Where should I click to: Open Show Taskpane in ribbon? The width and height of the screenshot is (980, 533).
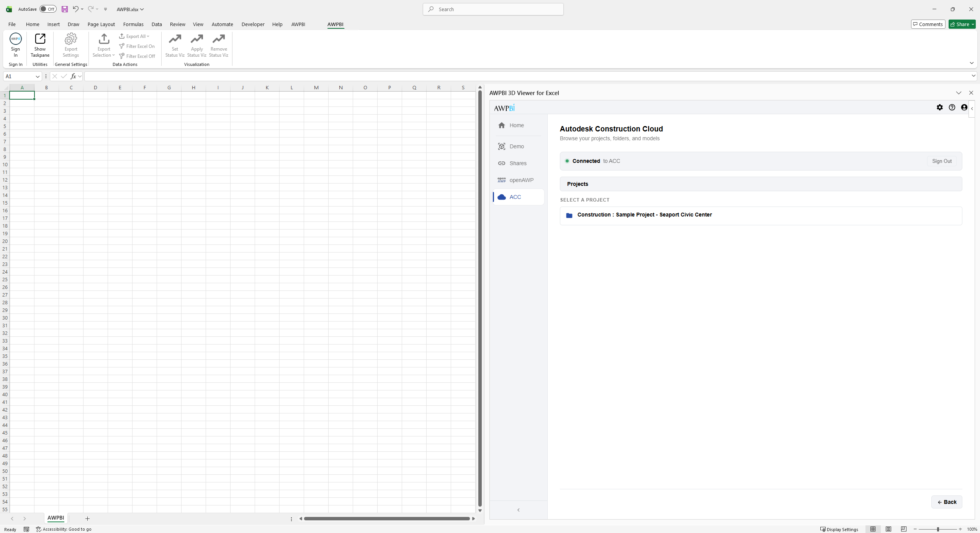pyautogui.click(x=40, y=45)
